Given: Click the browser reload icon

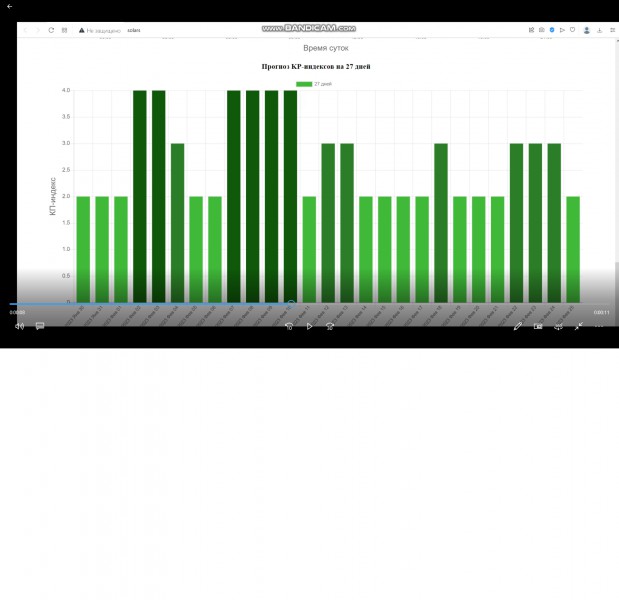Looking at the screenshot, I should [51, 30].
